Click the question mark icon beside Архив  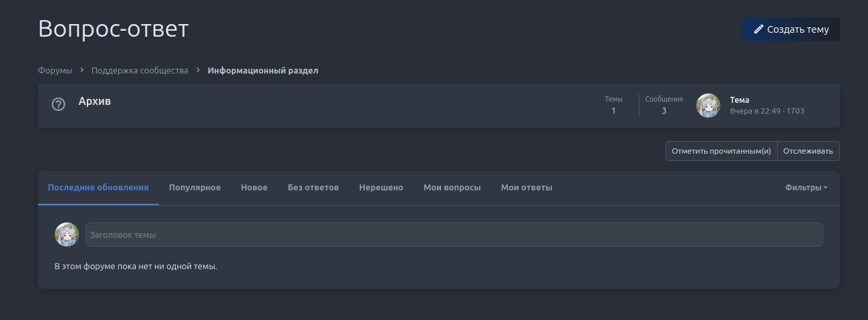59,104
